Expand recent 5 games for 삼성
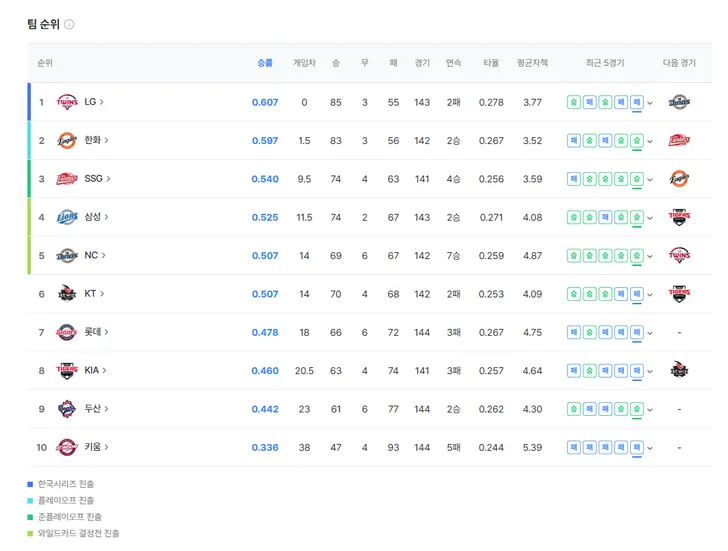This screenshot has height=551, width=728. pos(650,218)
